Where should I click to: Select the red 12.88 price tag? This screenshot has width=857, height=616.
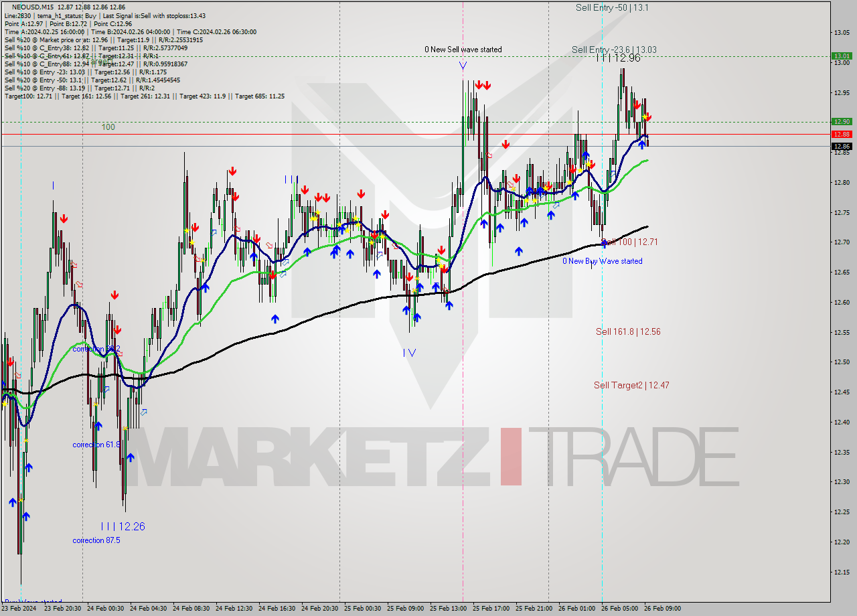click(842, 134)
